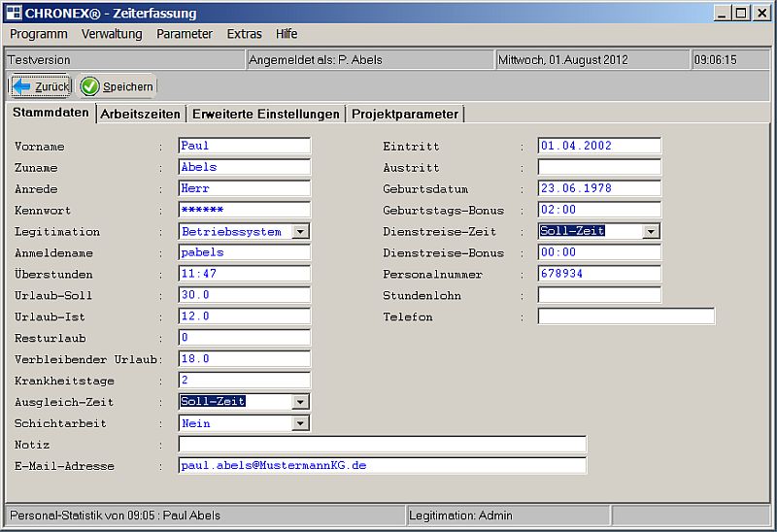Screen dimensions: 777x532
Task: Click the Krankheitstage field showing 2
Action: pyautogui.click(x=245, y=380)
